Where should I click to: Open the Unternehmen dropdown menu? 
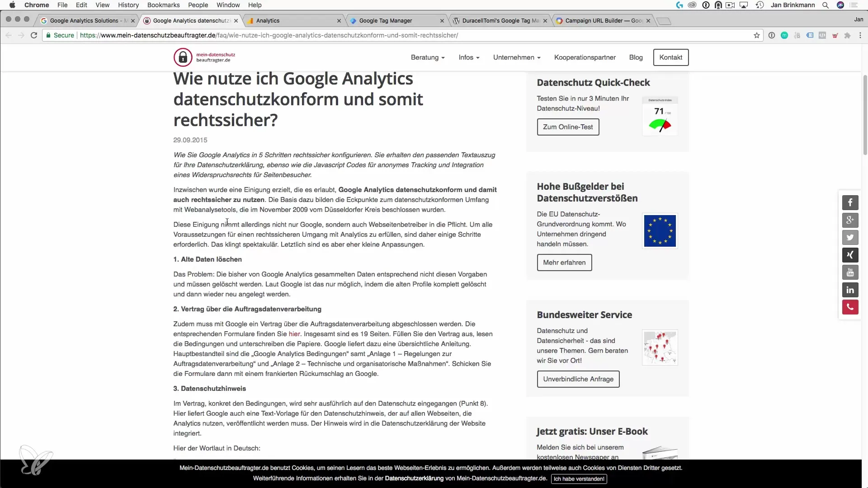517,57
